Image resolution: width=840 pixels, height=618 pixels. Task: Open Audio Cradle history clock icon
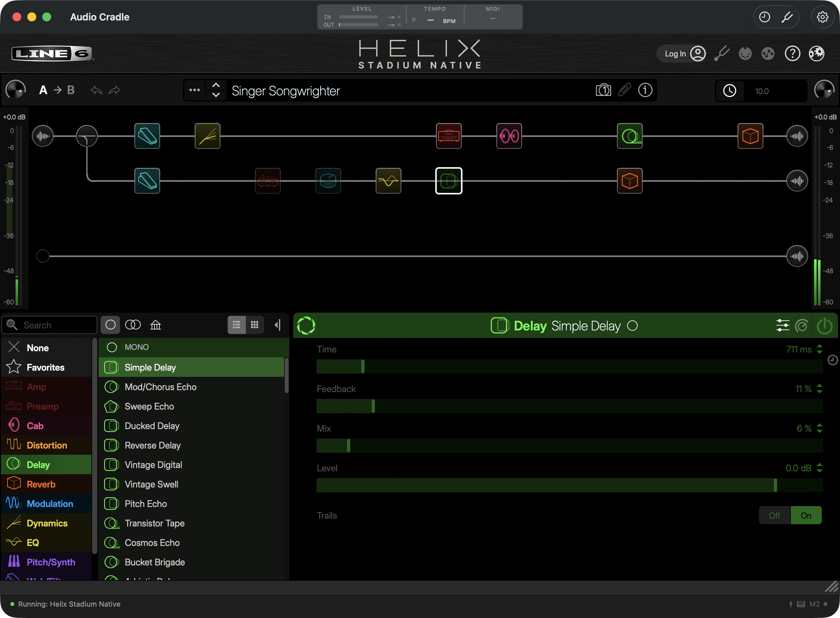(764, 17)
